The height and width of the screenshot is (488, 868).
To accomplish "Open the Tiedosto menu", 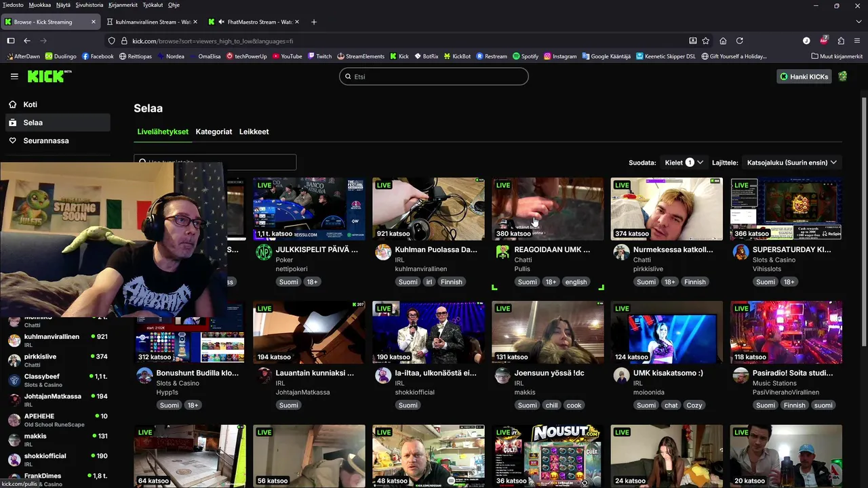I will (13, 5).
